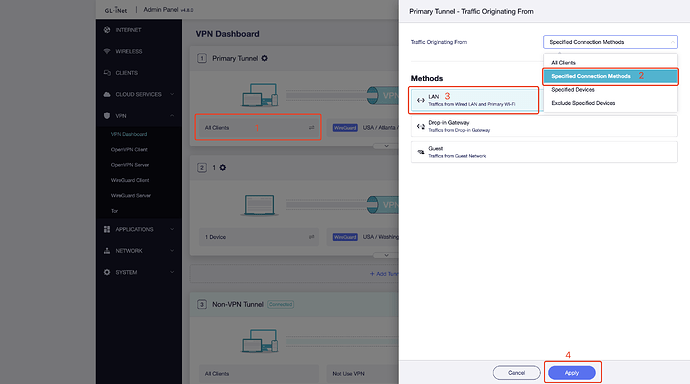This screenshot has width=690, height=384.
Task: Click WireGuard USA / Atlanta server box
Action: 363,128
